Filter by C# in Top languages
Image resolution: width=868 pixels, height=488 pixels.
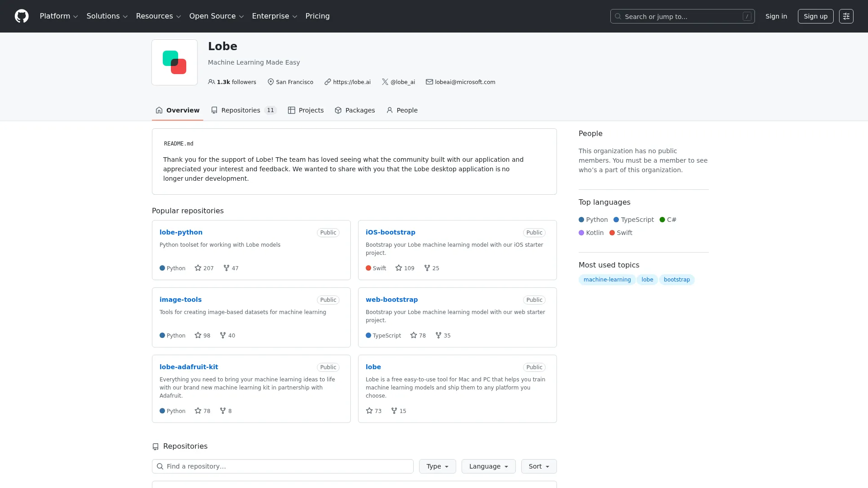(x=668, y=220)
